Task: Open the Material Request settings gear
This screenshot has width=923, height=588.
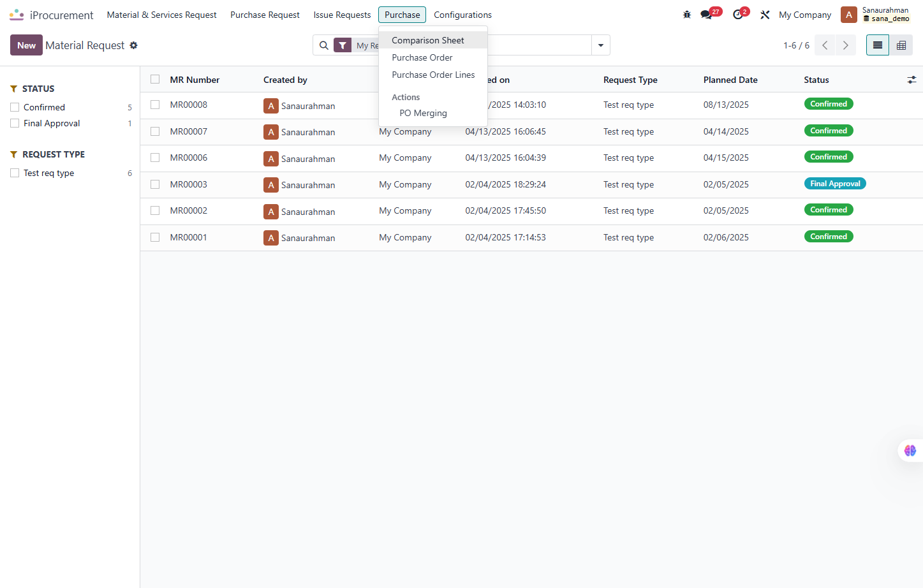Action: [133, 45]
